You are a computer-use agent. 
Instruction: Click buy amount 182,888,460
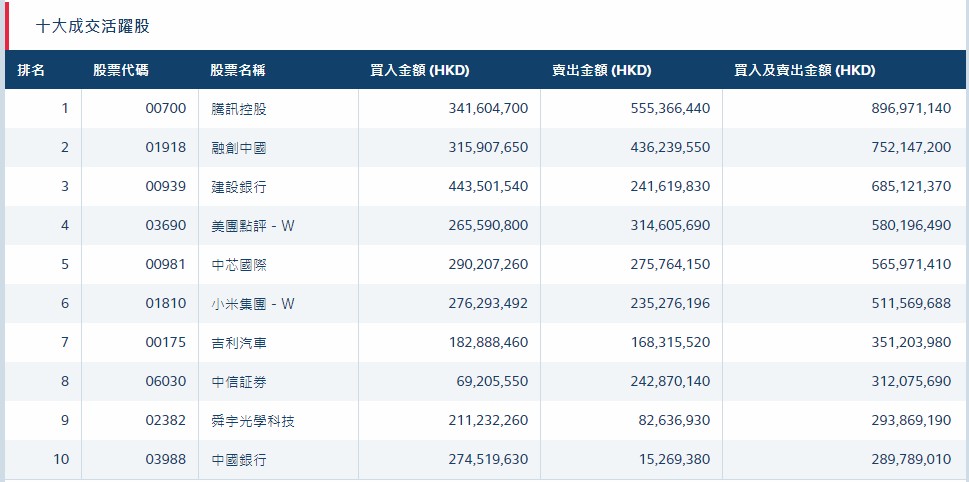pyautogui.click(x=489, y=342)
